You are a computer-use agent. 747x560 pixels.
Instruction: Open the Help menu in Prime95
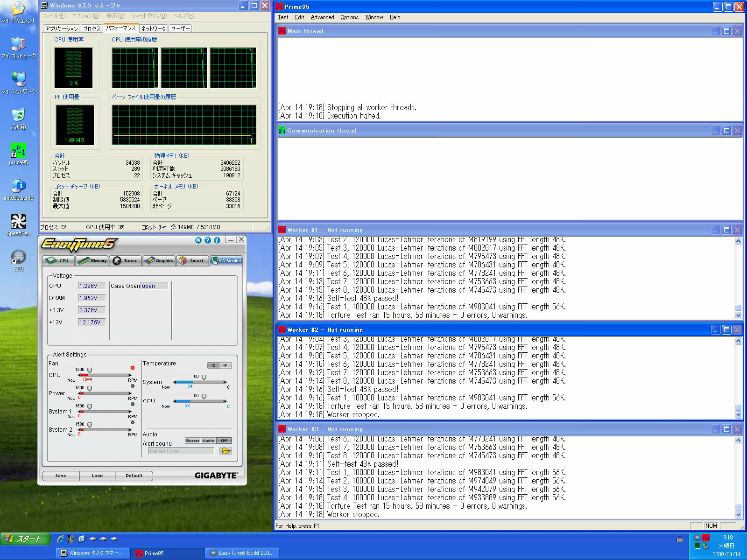(x=395, y=17)
